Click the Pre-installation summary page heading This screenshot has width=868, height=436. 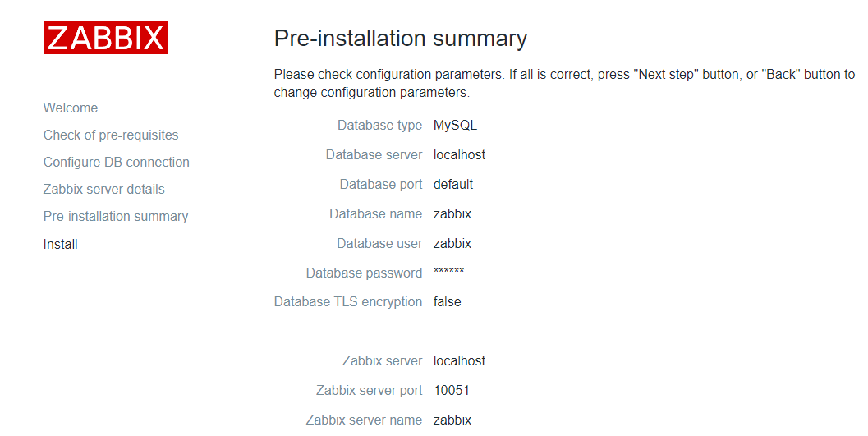[400, 39]
